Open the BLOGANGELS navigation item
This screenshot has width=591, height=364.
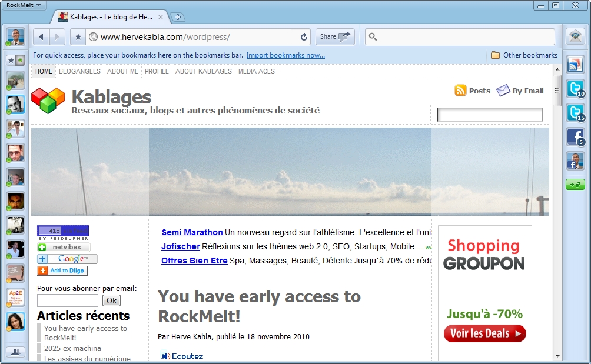click(x=79, y=71)
